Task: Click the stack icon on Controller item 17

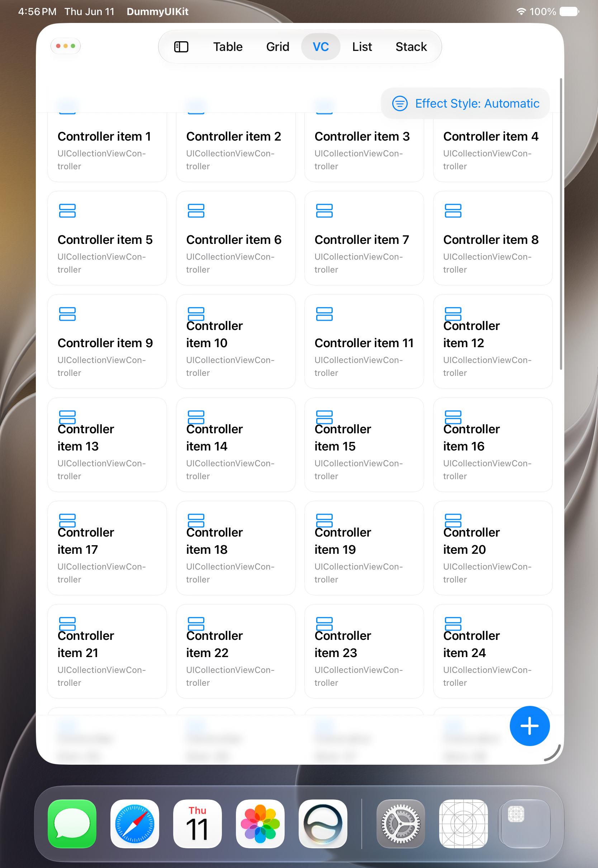Action: pyautogui.click(x=67, y=520)
